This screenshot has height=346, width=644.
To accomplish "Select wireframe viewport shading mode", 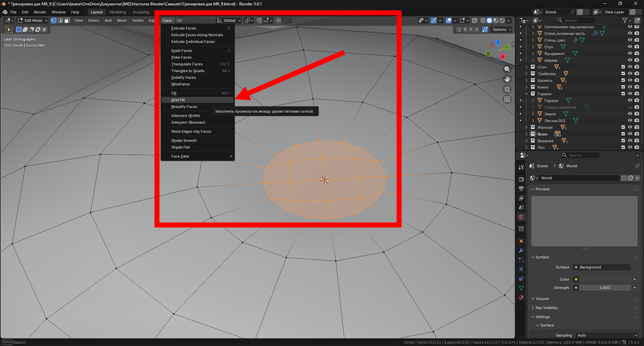I will coord(483,21).
